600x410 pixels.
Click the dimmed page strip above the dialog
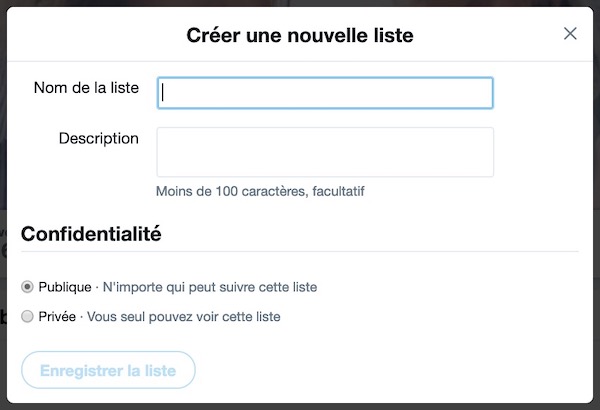tap(300, 3)
